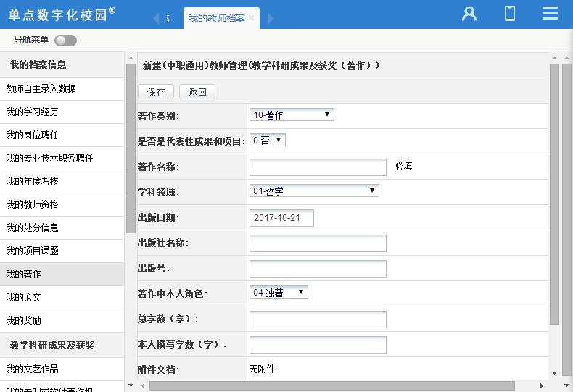
Task: Focus the 著作名称 input field
Action: click(318, 167)
